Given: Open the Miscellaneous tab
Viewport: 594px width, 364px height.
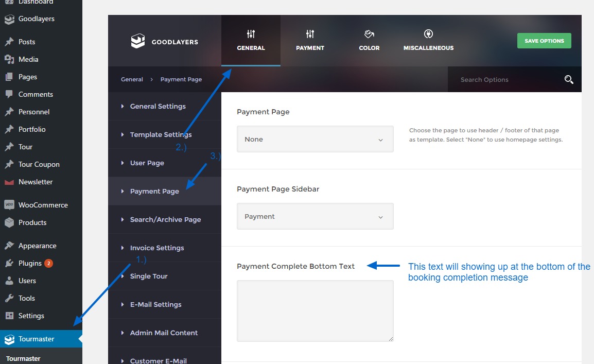Looking at the screenshot, I should [428, 41].
